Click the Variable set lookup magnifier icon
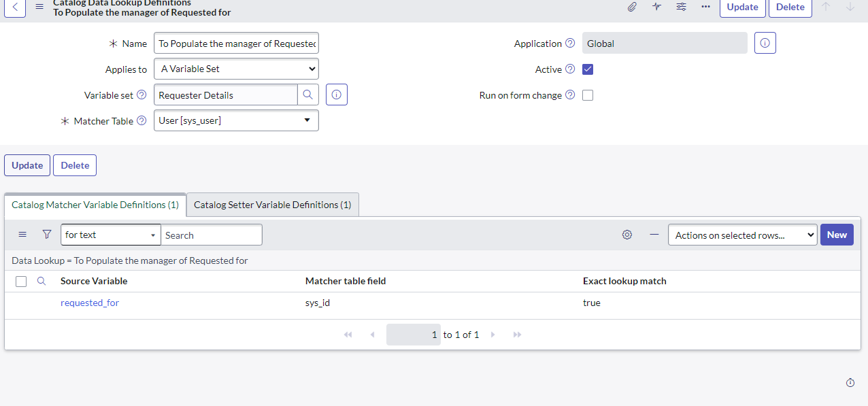The width and height of the screenshot is (868, 406). pyautogui.click(x=307, y=95)
